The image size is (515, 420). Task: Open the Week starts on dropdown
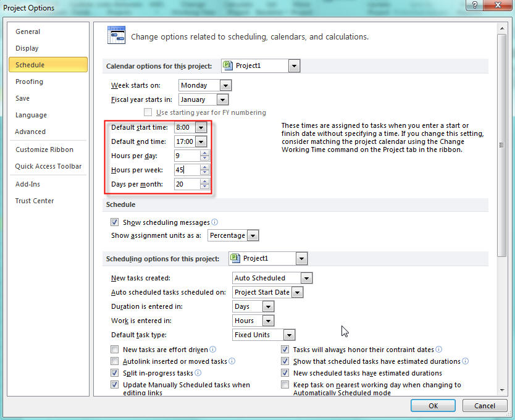[225, 85]
